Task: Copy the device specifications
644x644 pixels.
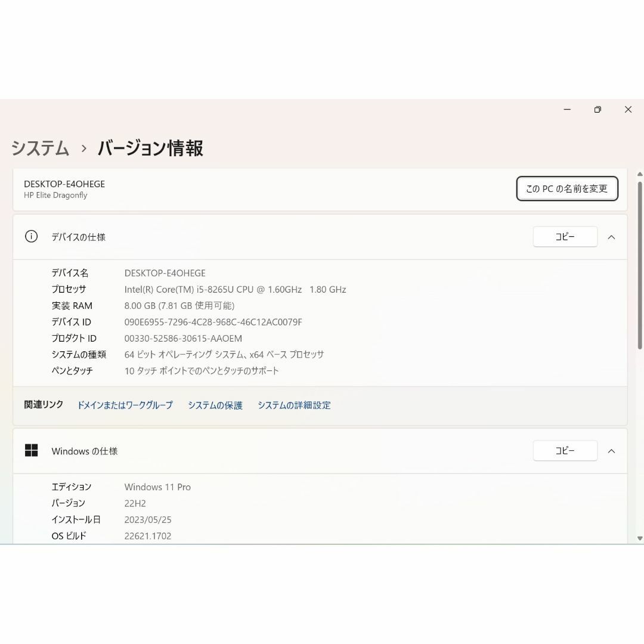Action: click(x=565, y=237)
